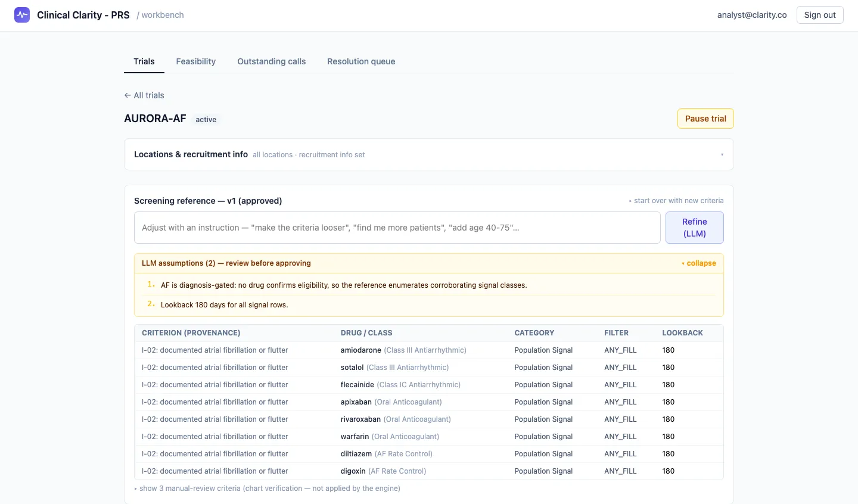Select the warfarin drug cell
Viewport: 858px width, 504px height.
tap(390, 437)
